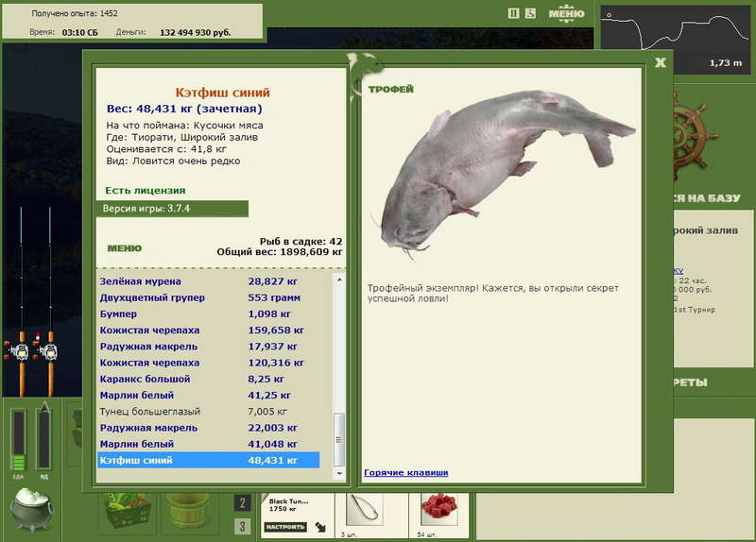This screenshot has width=756, height=542.
Task: Open МЕНЮ inside the fish cage dialog
Action: (125, 248)
